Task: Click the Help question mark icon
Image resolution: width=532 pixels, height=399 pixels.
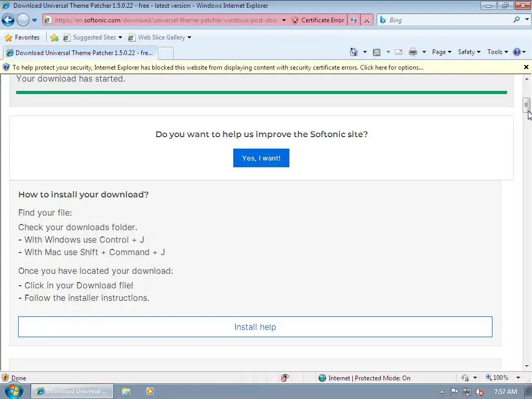Action: (517, 52)
